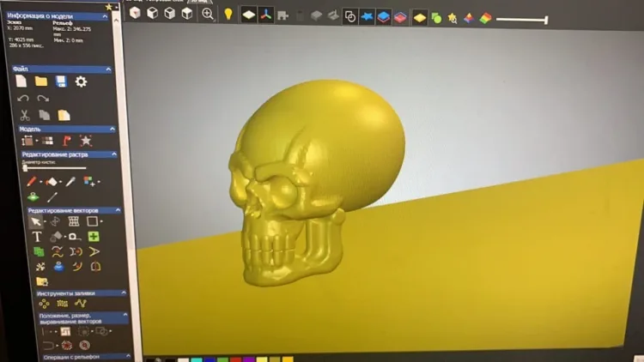The image size is (644, 362).
Task: Open a file with the yellow folder icon
Action: pyautogui.click(x=41, y=81)
